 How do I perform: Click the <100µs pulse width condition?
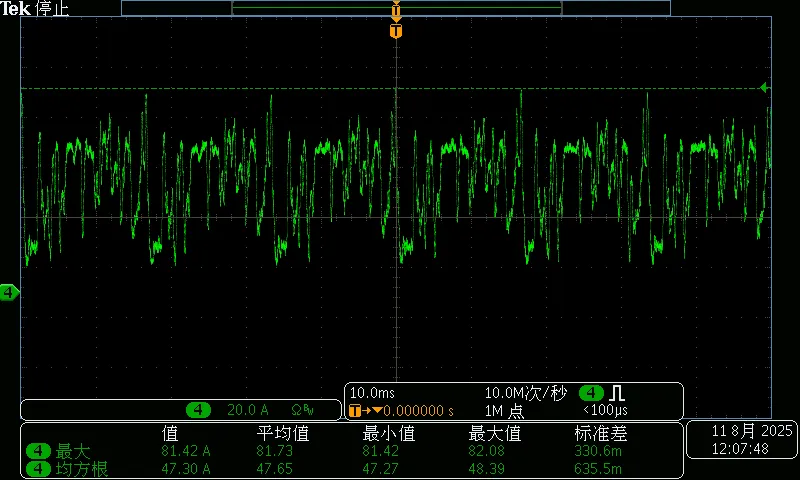pyautogui.click(x=605, y=410)
